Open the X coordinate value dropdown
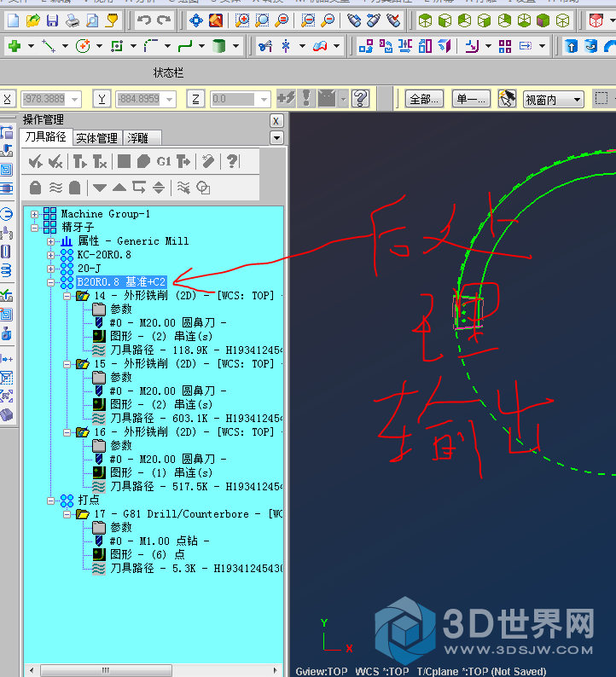Screen dimensions: 616x677 pyautogui.click(x=75, y=99)
